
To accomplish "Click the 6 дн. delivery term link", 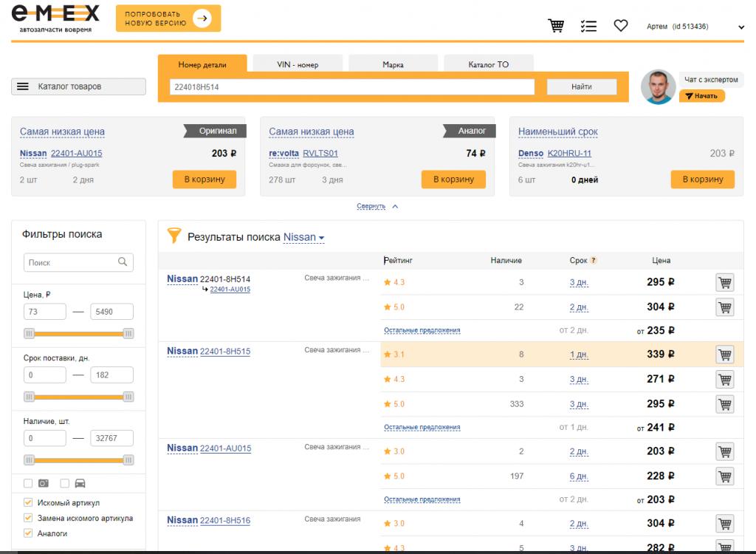I will (579, 476).
